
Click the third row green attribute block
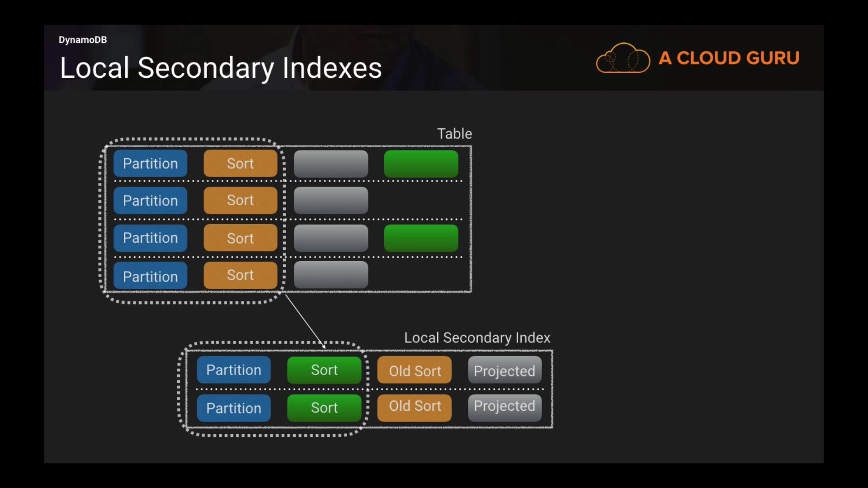tap(420, 238)
